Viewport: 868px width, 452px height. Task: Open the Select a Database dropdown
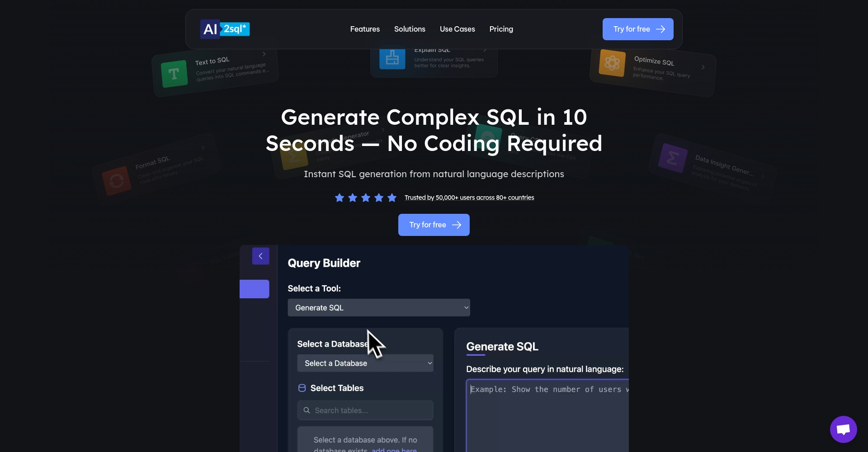pyautogui.click(x=365, y=363)
